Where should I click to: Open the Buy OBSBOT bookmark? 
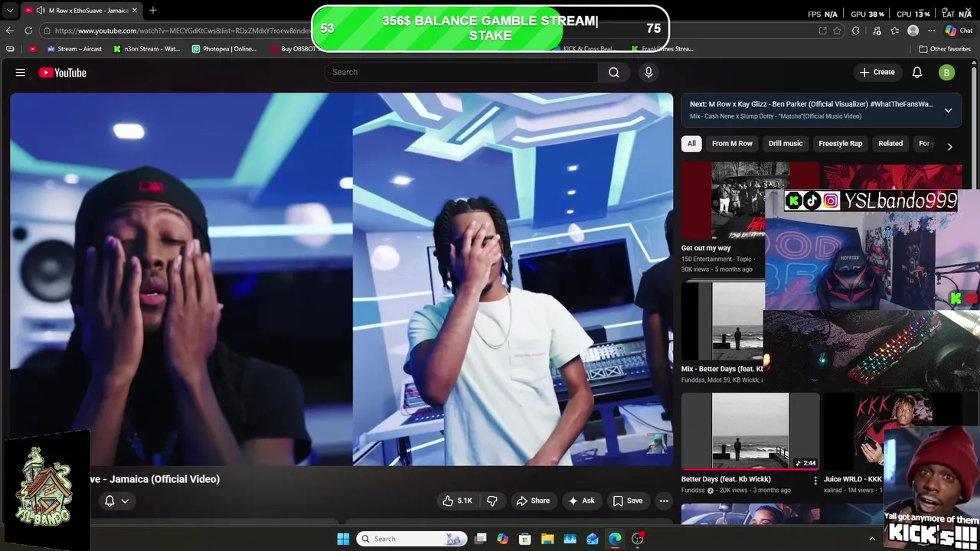pyautogui.click(x=292, y=49)
